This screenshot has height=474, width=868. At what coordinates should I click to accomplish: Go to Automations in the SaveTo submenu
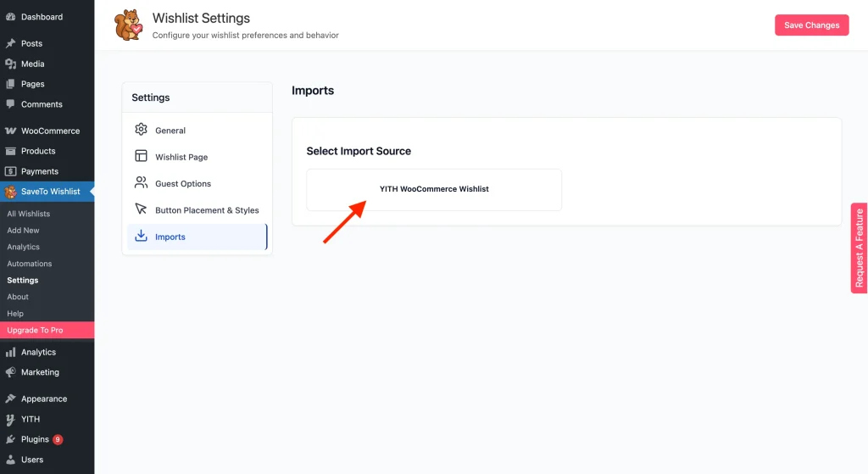tap(30, 264)
